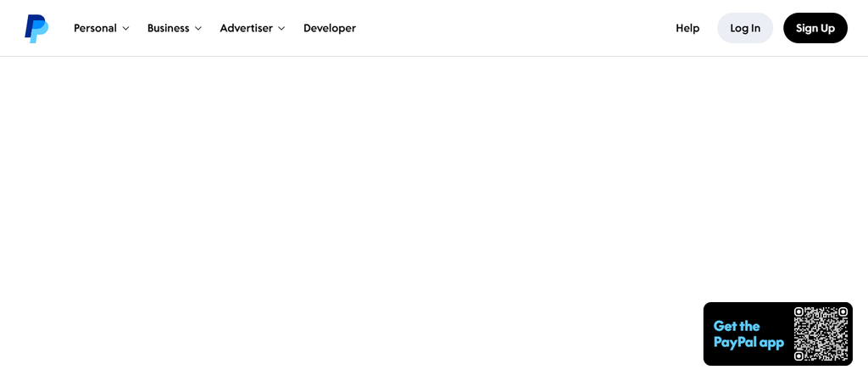Click the Log In button
The image size is (868, 381).
pyautogui.click(x=745, y=28)
